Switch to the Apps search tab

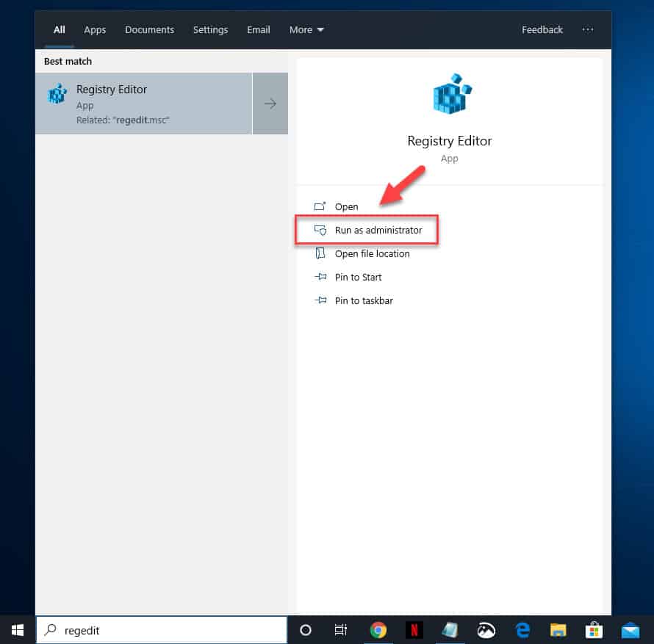click(95, 30)
